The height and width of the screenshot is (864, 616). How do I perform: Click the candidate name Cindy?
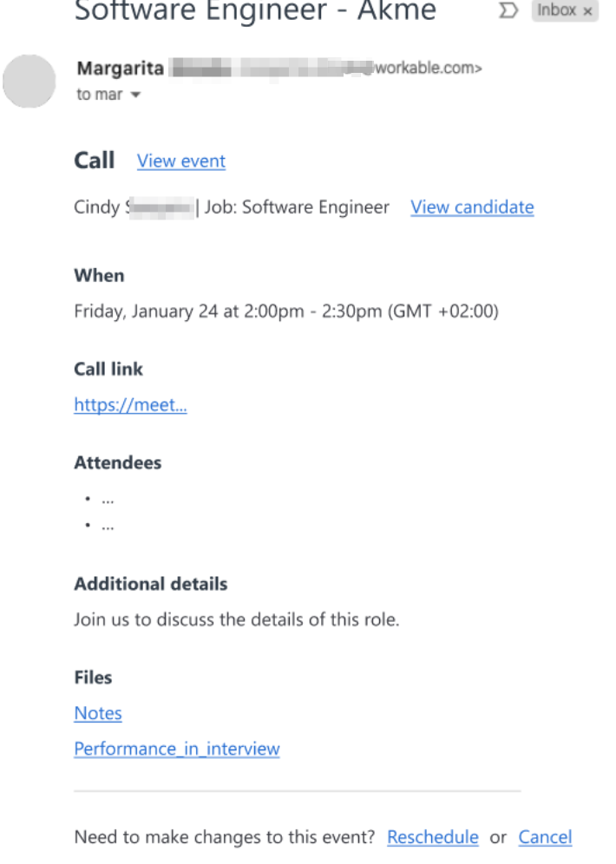pyautogui.click(x=97, y=207)
